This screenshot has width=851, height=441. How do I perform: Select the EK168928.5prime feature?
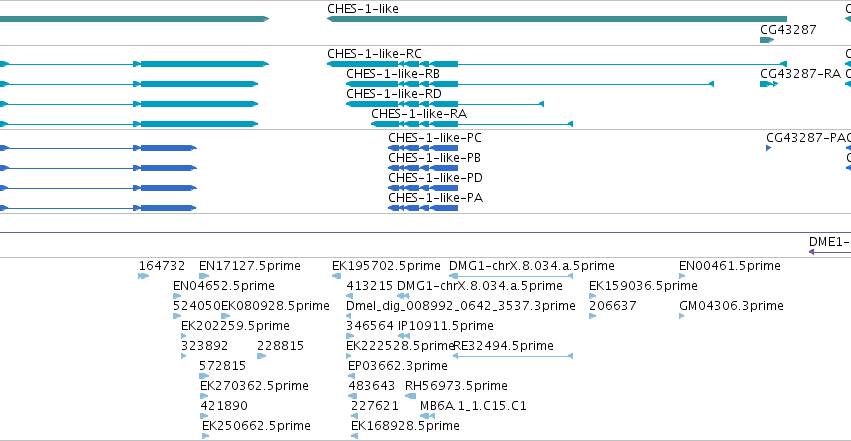tap(405, 426)
